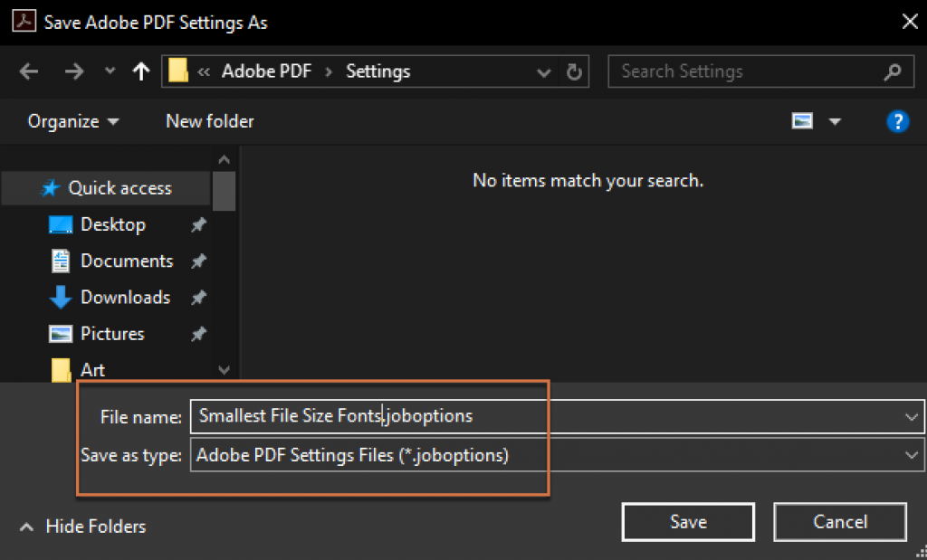This screenshot has height=560, width=927.
Task: Click the navigation pane scrollbar thumb
Action: [225, 191]
